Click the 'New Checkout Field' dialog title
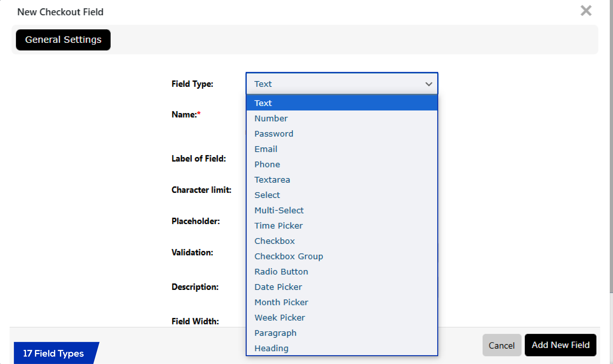613x364 pixels. [x=60, y=12]
